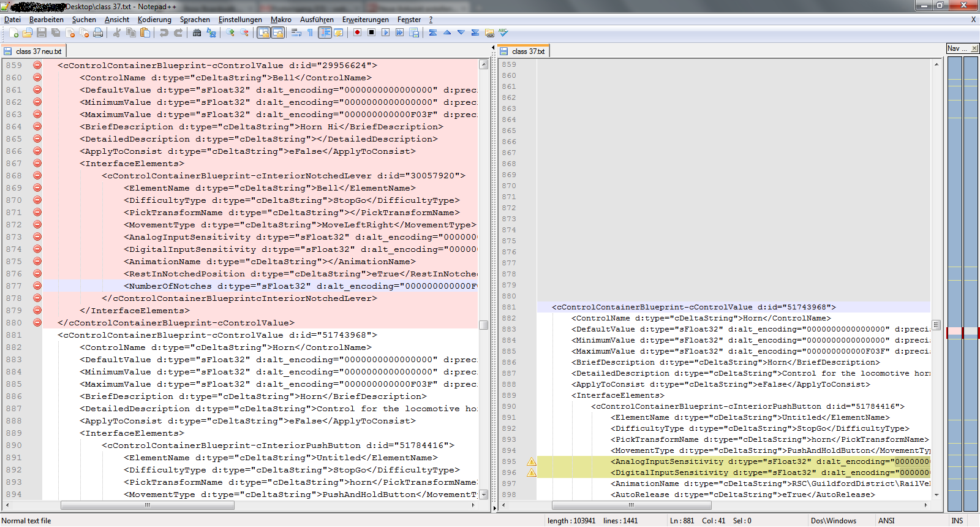Click the Play macro icon
Image resolution: width=980 pixels, height=527 pixels.
coord(385,33)
